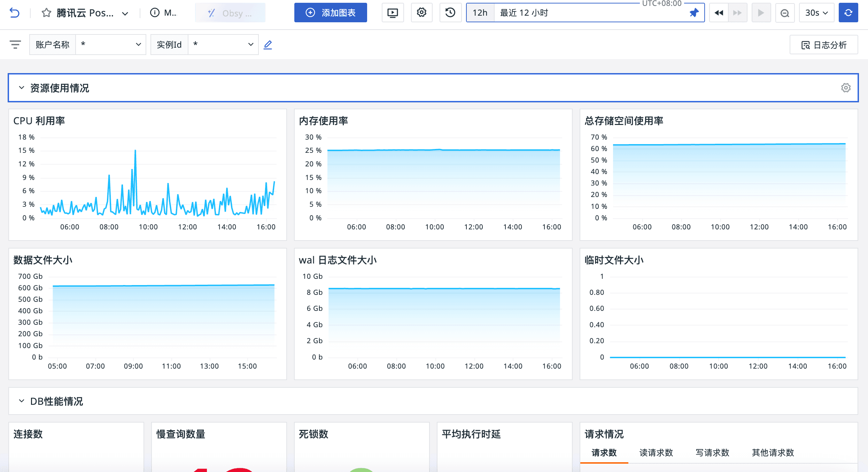Click the zoom out time icon
Screen dimensions: 868x472
[785, 13]
